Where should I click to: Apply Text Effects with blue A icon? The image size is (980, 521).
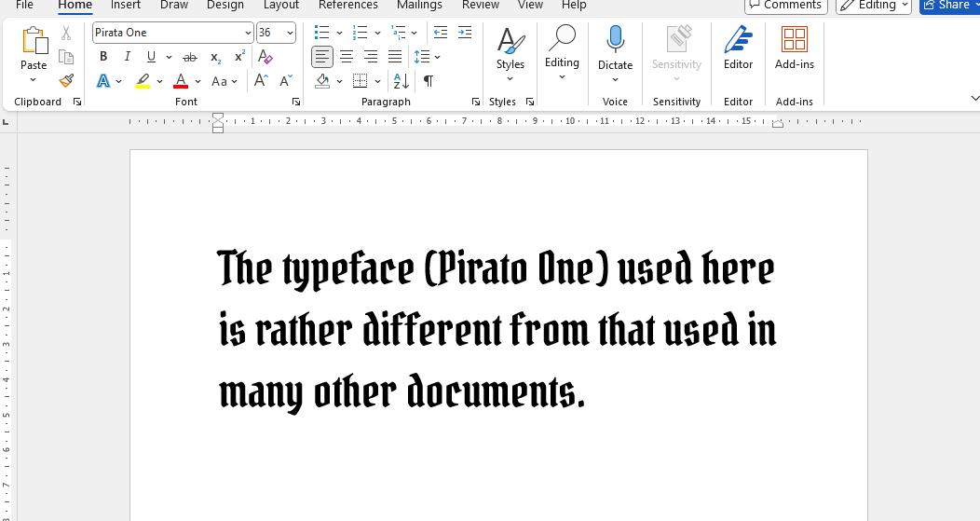pos(103,81)
